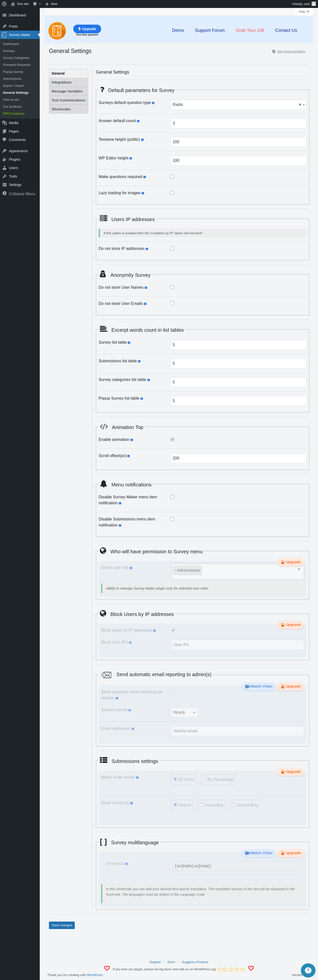Image resolution: width=318 pixels, height=980 pixels.
Task: Click the Save changes button
Action: tap(62, 925)
